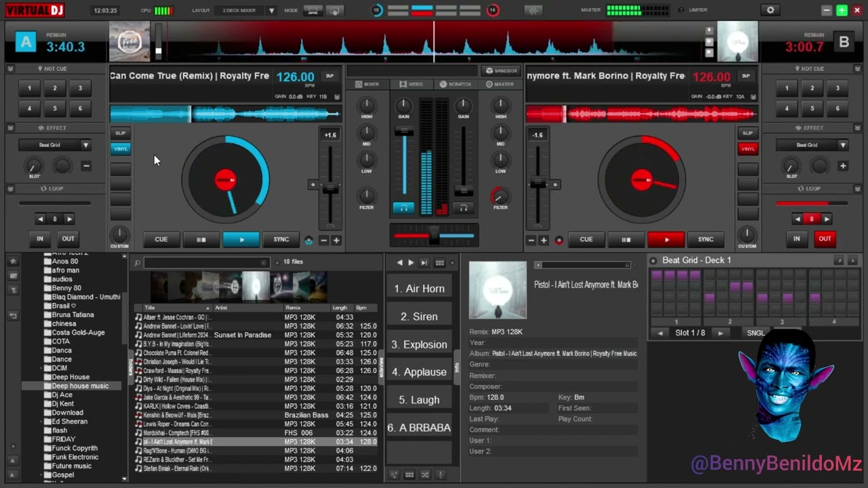
Task: Toggle the right headphone cue button
Action: 463,208
